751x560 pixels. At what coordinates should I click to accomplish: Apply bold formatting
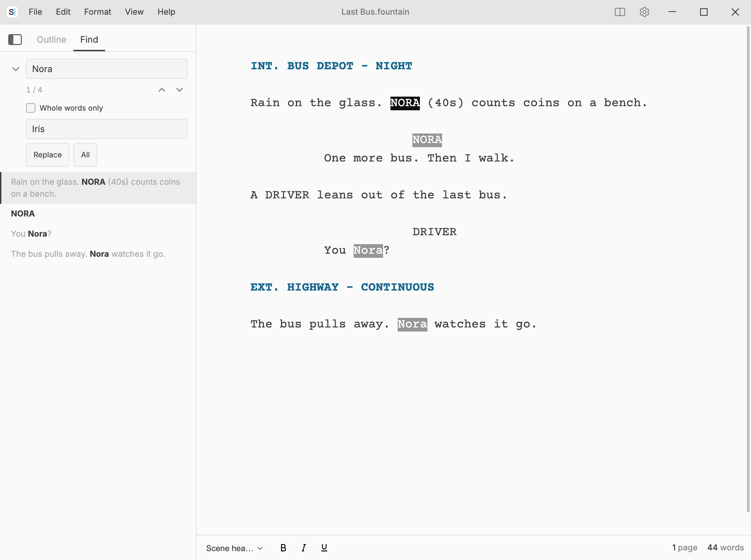(x=283, y=548)
